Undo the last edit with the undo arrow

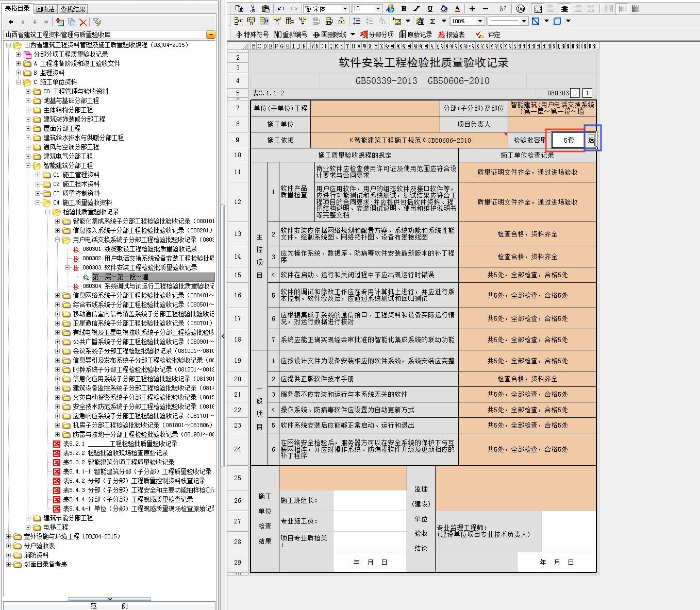coord(280,8)
